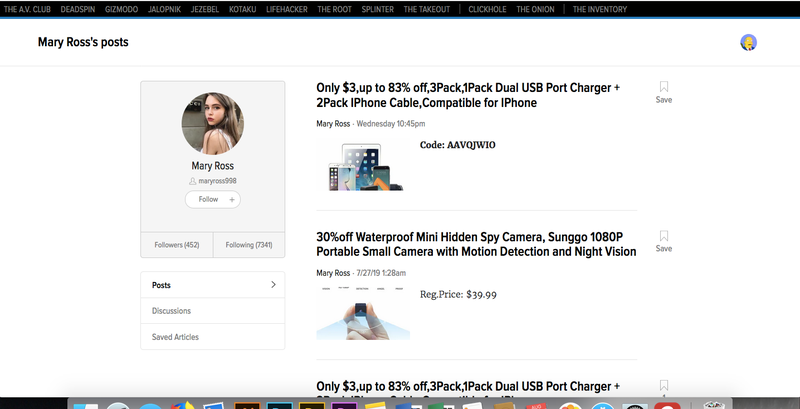
Task: Visit The Onion from top bar
Action: 535,9
